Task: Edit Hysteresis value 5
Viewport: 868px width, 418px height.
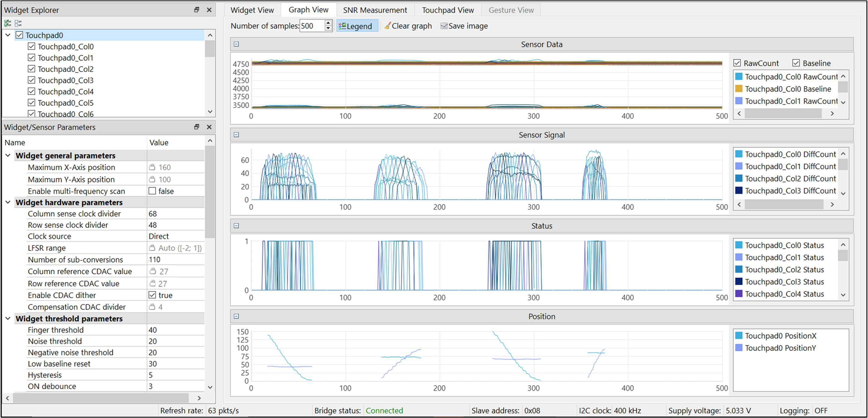Action: click(x=176, y=375)
